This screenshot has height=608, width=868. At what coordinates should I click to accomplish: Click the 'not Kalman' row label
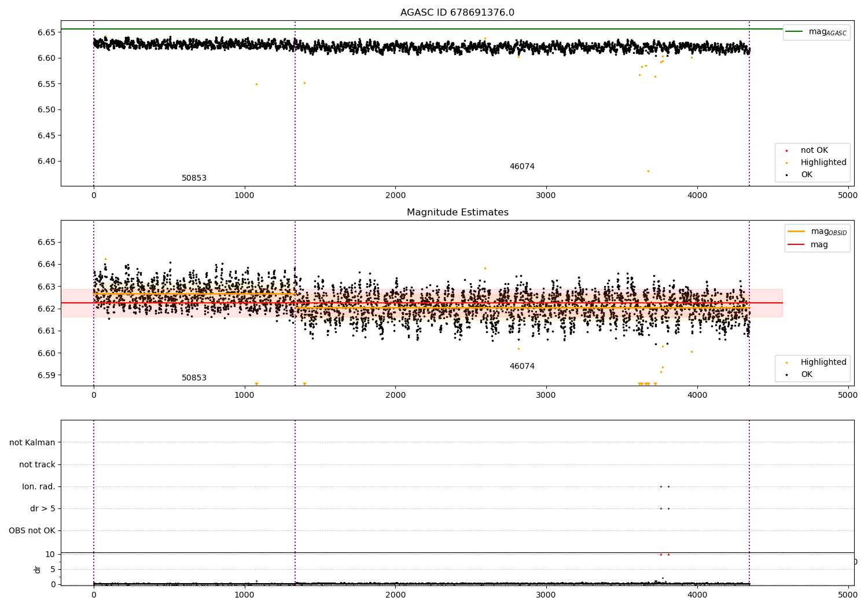click(32, 442)
